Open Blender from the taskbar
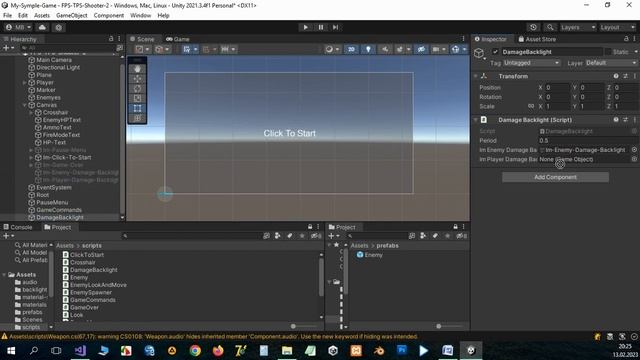This screenshot has height=360, width=640. pos(379,351)
